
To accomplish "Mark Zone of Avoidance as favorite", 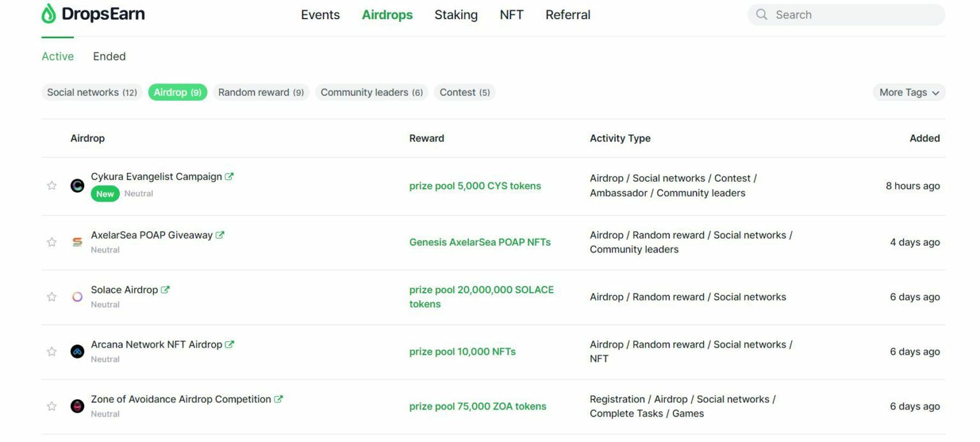I will (x=52, y=406).
